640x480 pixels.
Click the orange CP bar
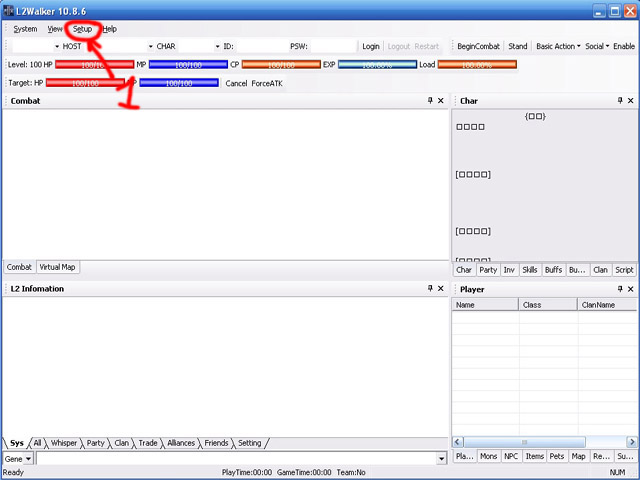click(281, 64)
